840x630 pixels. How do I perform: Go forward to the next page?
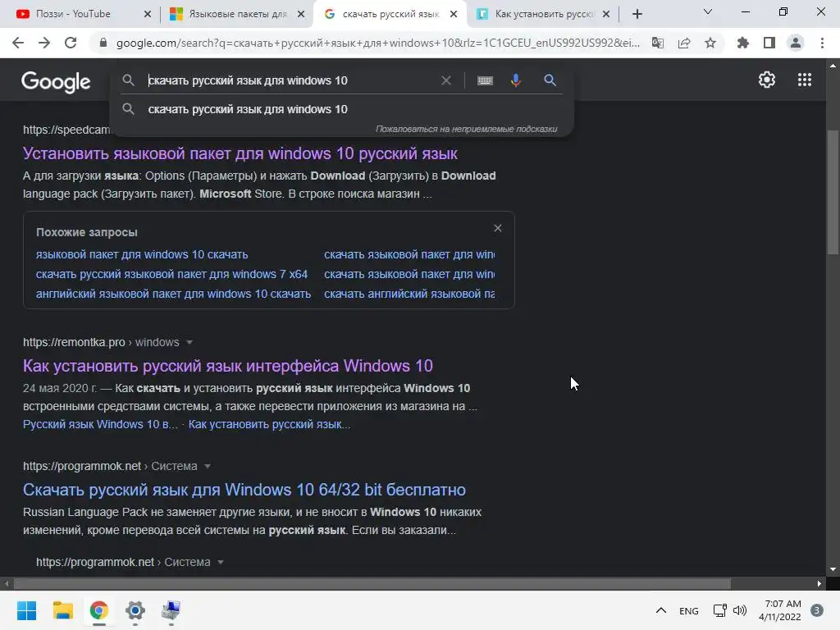tap(44, 43)
